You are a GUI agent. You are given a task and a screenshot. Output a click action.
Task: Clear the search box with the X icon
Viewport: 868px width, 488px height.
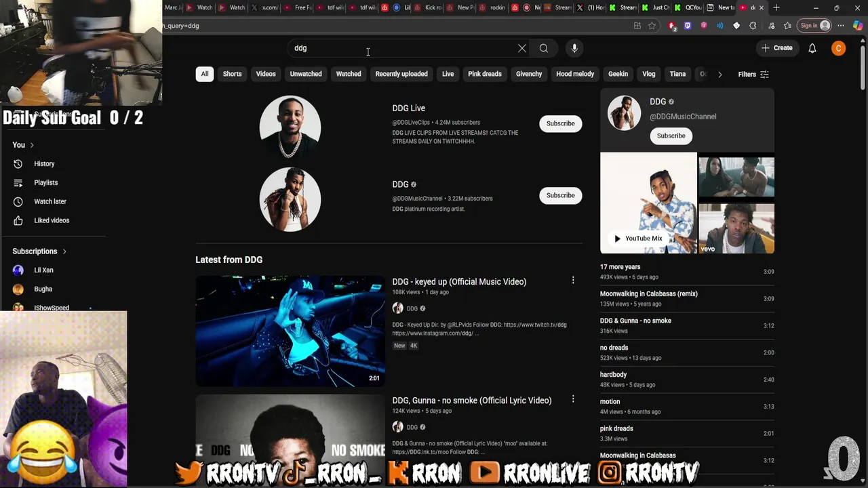[x=521, y=48]
